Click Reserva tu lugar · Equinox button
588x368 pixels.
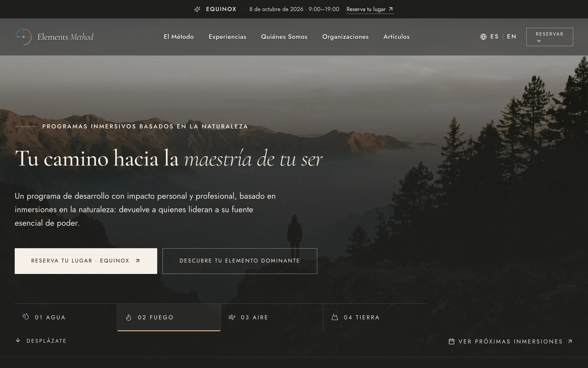coord(86,261)
